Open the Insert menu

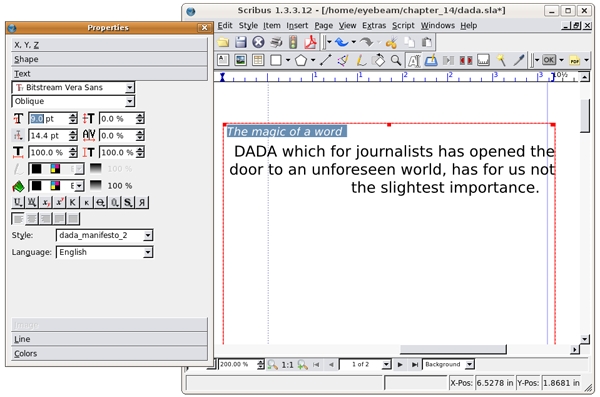[x=297, y=26]
